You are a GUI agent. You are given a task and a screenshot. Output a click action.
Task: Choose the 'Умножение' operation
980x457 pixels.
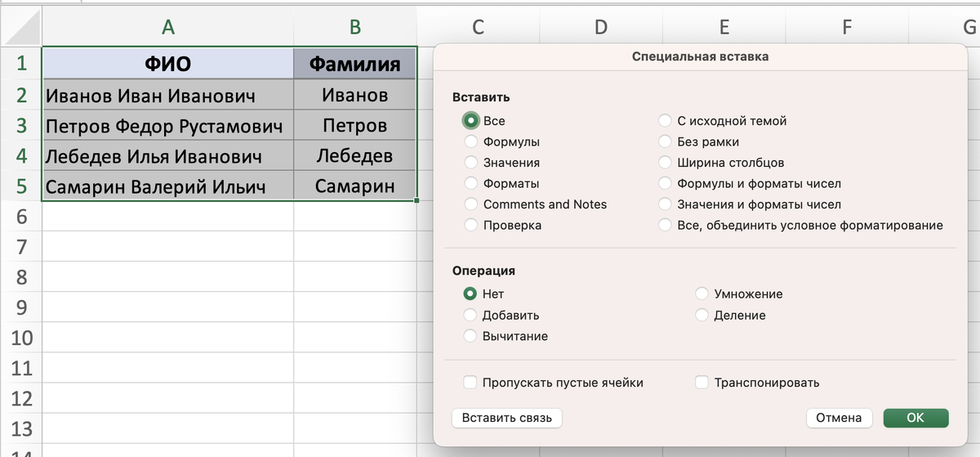pyautogui.click(x=702, y=293)
